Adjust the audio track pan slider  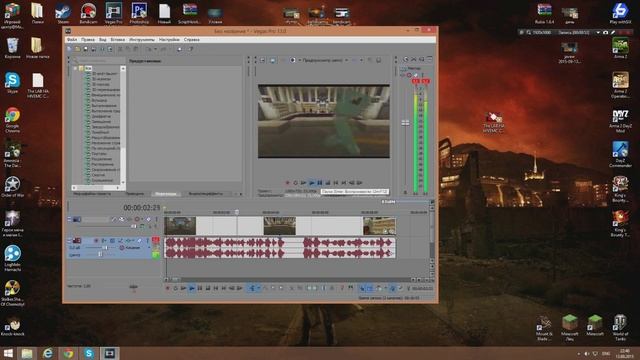[x=100, y=255]
